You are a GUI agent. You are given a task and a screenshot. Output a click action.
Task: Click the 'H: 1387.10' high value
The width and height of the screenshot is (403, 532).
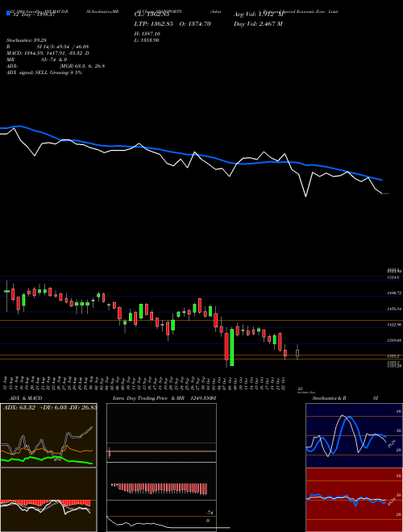(147, 34)
